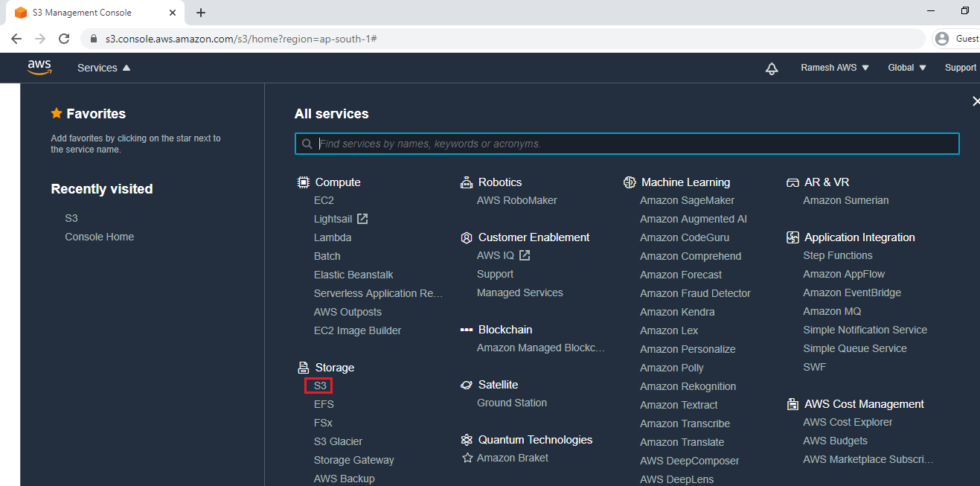Open AWS Outposts
This screenshot has height=486, width=980.
click(348, 312)
